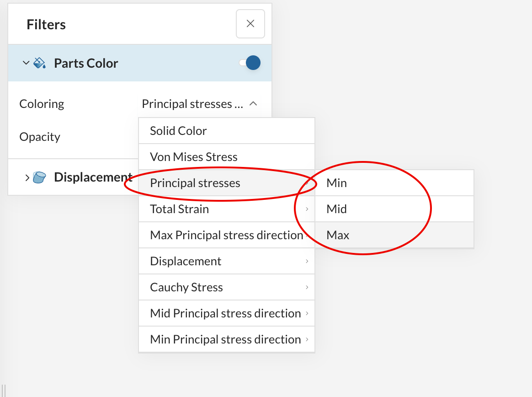Open Min Principal stress direction submenu

[226, 339]
